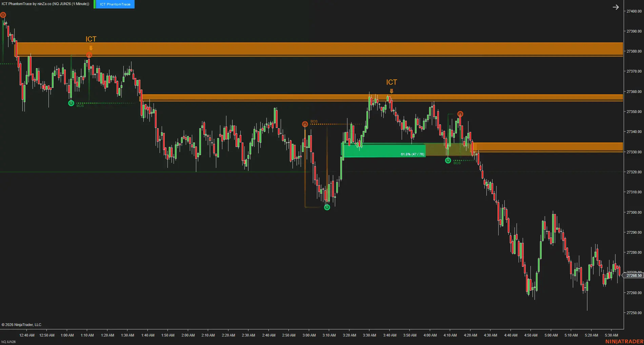This screenshot has height=345, width=644.
Task: Click the orange down arrow under first ICT
Action: pyautogui.click(x=91, y=48)
